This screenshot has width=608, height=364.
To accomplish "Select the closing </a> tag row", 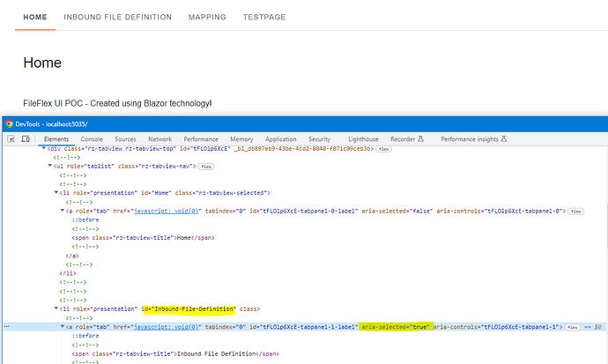I will 72,256.
